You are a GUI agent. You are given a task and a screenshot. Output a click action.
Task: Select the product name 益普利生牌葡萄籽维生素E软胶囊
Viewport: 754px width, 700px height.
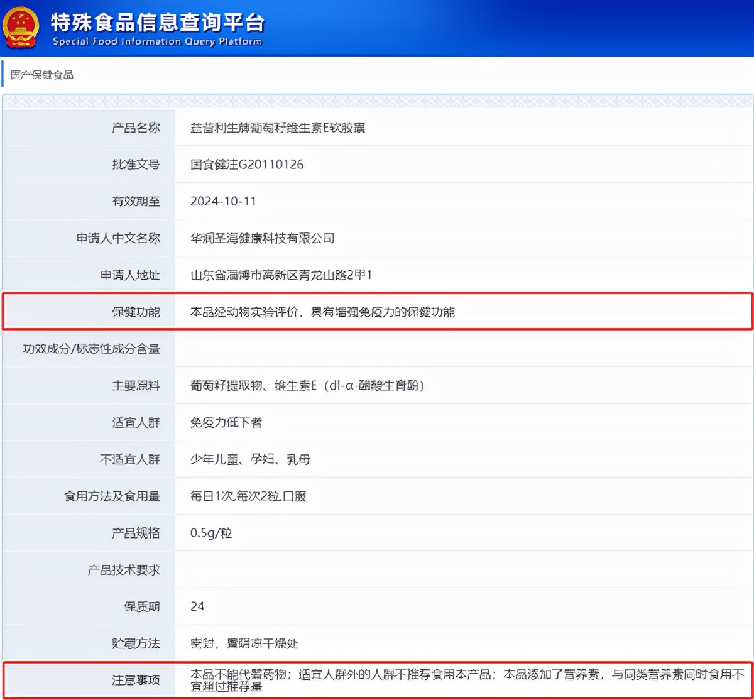[x=280, y=128]
